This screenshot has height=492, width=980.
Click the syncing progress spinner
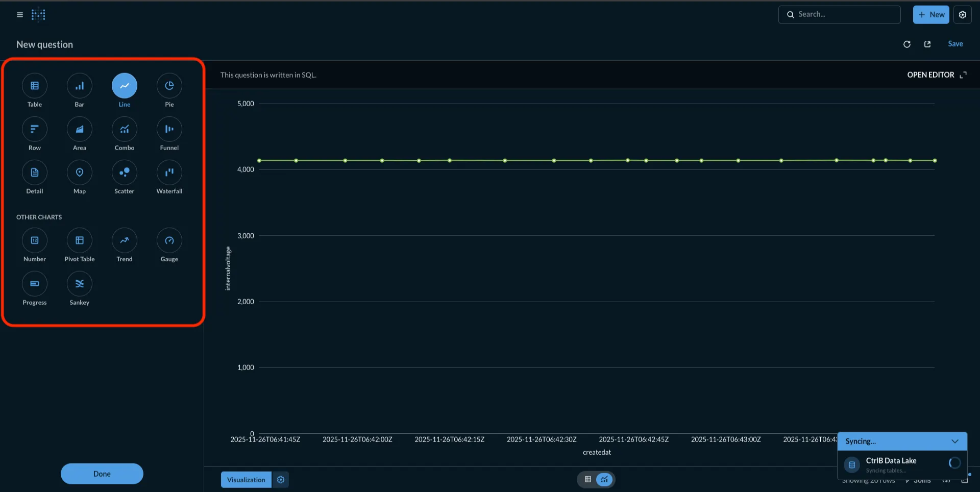[x=954, y=463]
